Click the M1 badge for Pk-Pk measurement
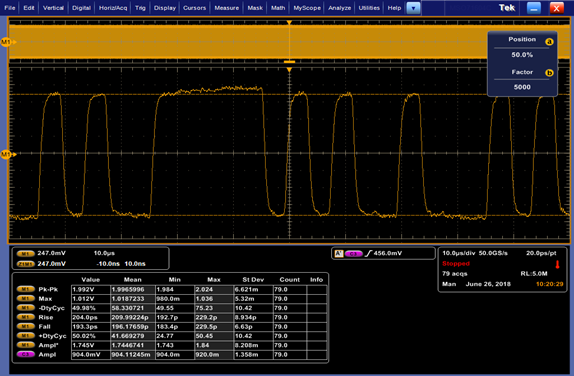Image resolution: width=574 pixels, height=376 pixels. 26,290
